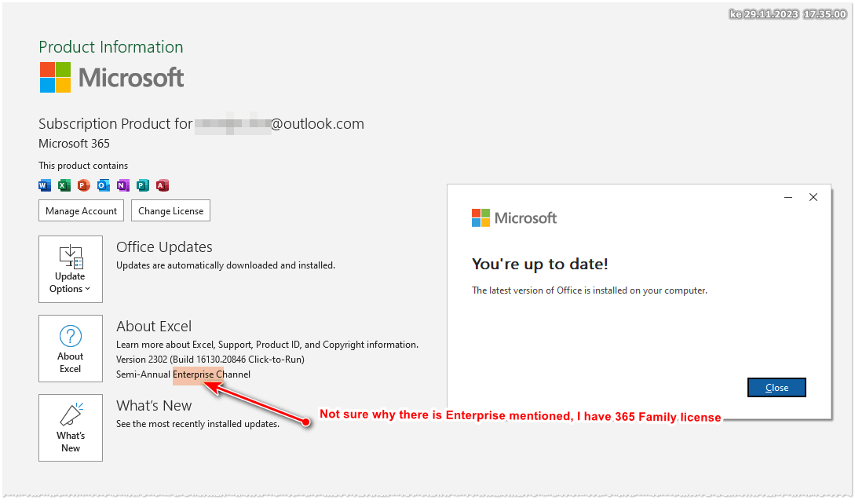Click the Microsoft logo in the update dialog
The width and height of the screenshot is (855, 504).
514,218
